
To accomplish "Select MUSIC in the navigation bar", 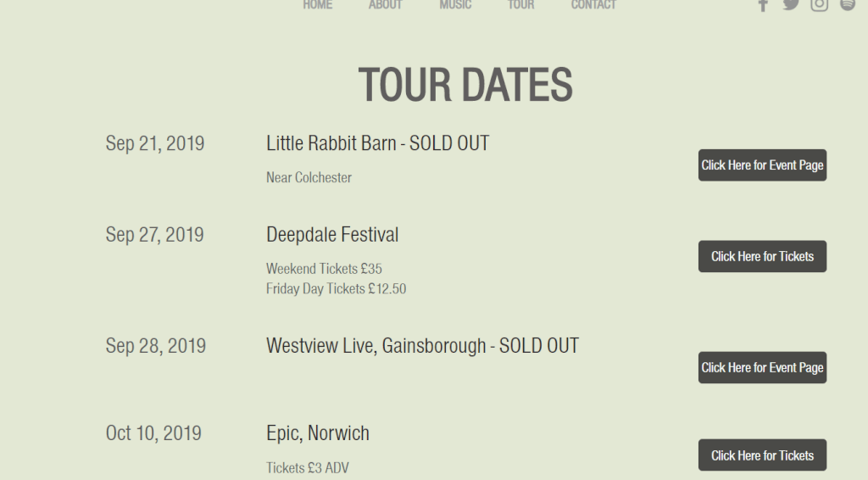I will click(x=455, y=5).
